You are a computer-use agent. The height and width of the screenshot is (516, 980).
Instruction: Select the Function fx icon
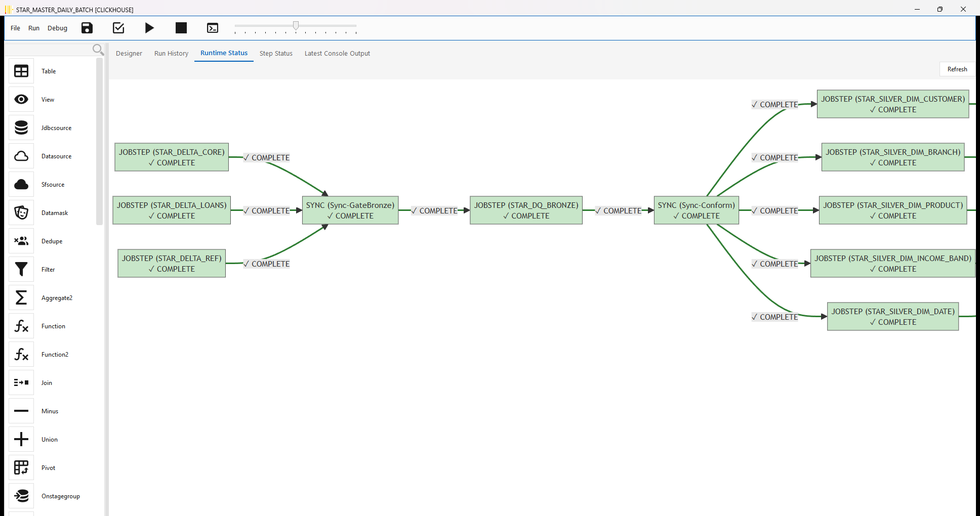click(21, 326)
